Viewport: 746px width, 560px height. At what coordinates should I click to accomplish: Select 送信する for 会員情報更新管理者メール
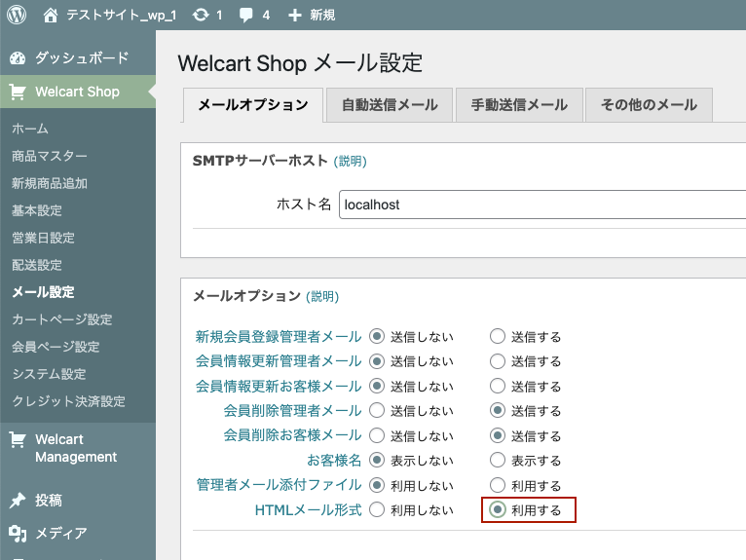tap(498, 361)
